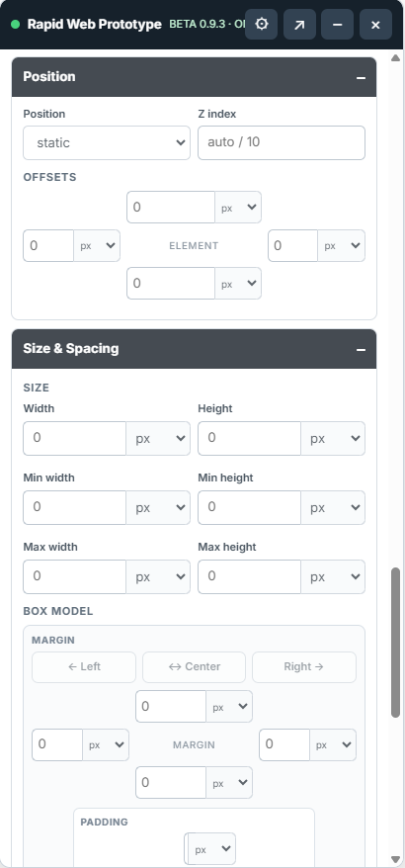
Task: Click the right offset value field
Action: pos(293,246)
